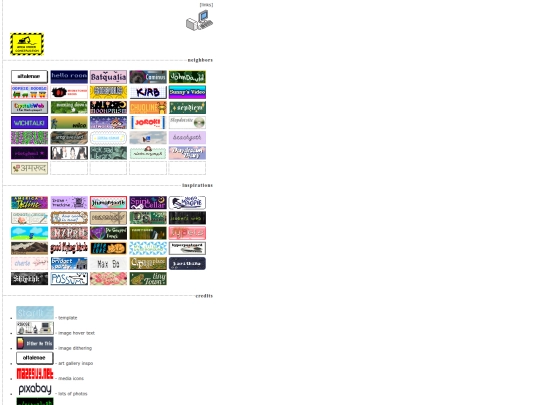Click the 'morning dove' green button
The height and width of the screenshot is (405, 540).
69,107
